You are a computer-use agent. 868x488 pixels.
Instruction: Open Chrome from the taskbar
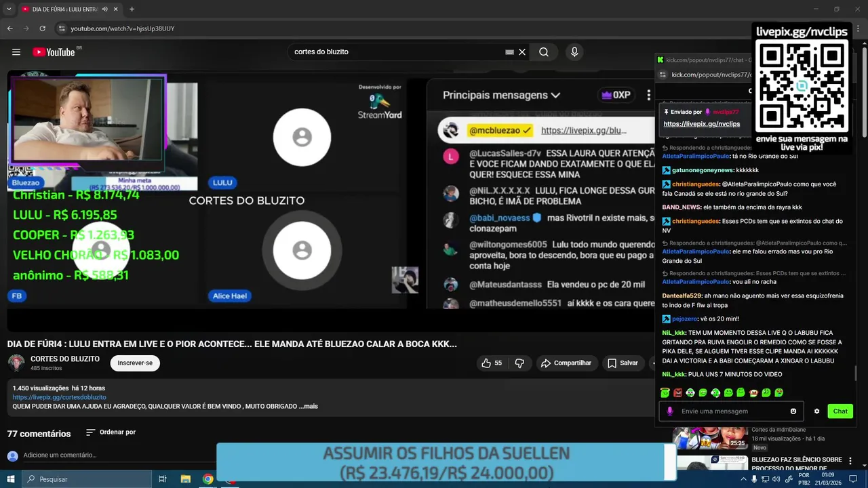pos(208,479)
